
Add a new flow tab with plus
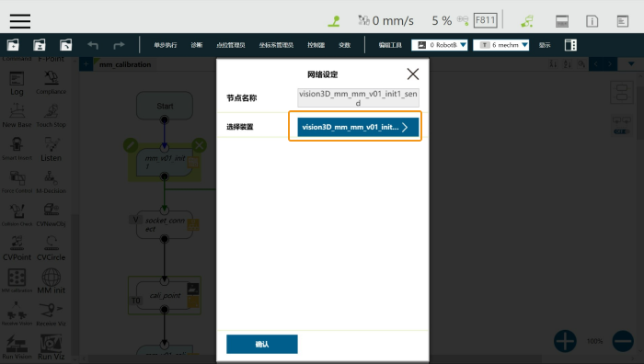point(86,64)
